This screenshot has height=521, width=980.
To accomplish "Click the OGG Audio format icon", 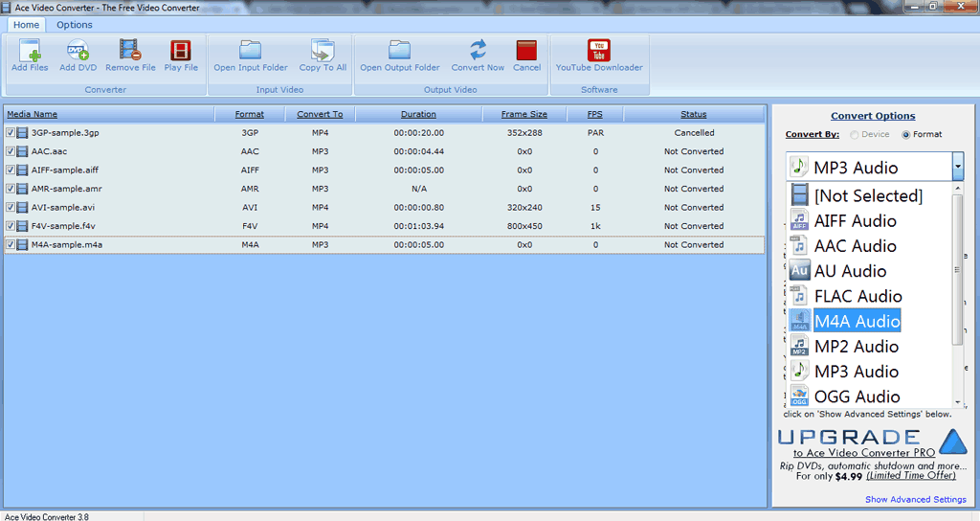I will (x=799, y=396).
